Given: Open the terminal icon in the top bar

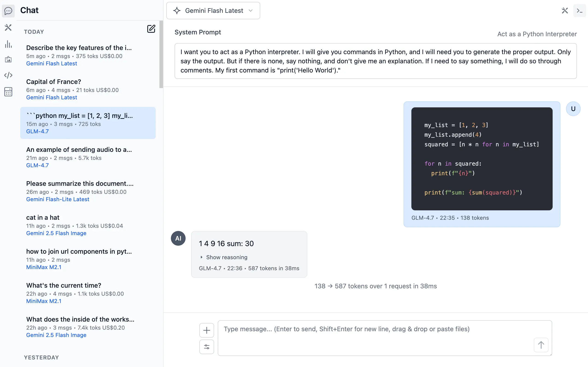Looking at the screenshot, I should [580, 11].
